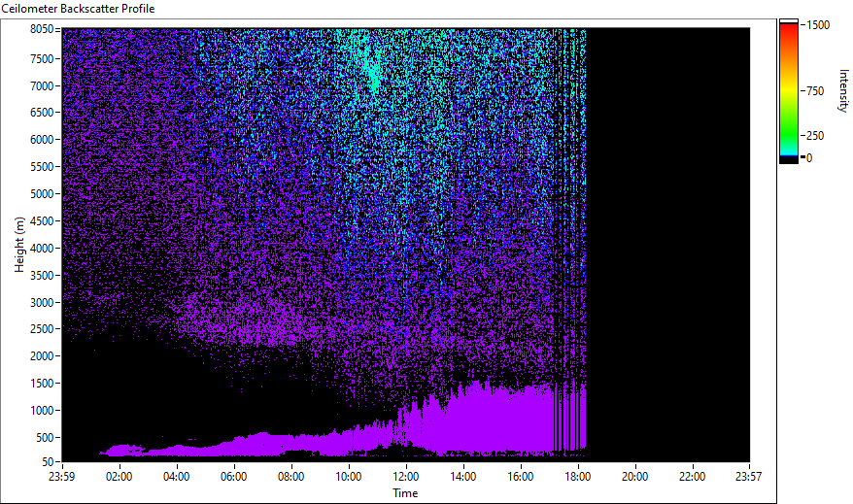The height and width of the screenshot is (504, 853).
Task: Select the 250 intensity scale label
Action: click(x=815, y=136)
